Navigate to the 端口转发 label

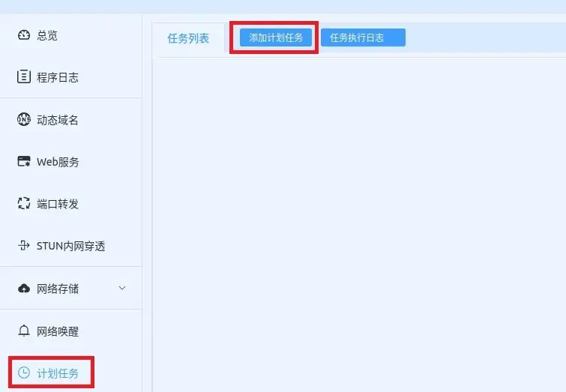pos(58,204)
